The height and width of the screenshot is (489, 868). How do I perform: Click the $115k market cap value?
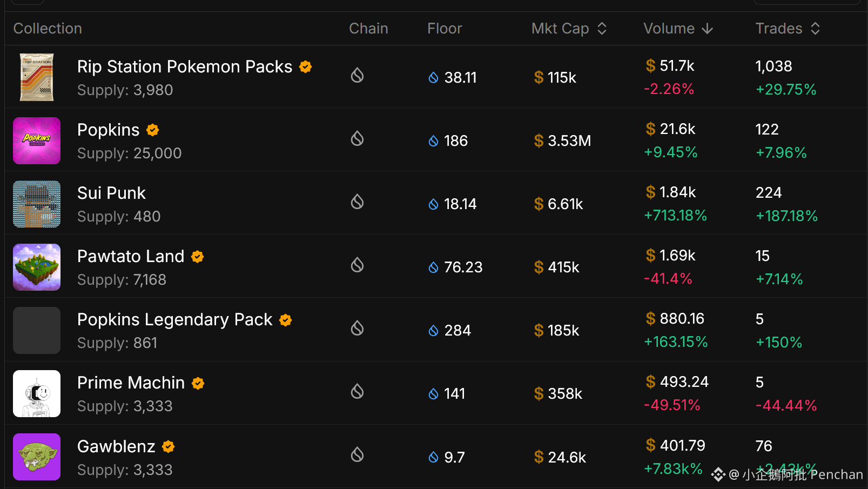(x=555, y=78)
